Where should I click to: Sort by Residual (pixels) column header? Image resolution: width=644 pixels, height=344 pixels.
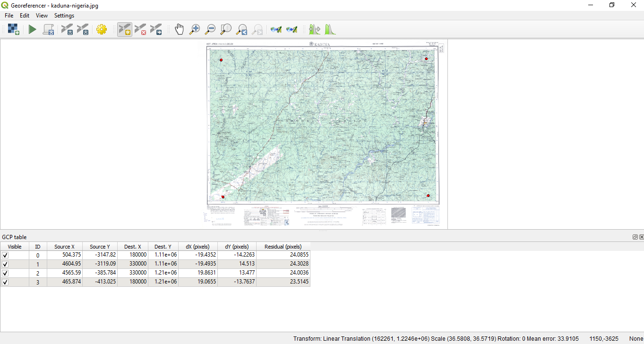(283, 247)
